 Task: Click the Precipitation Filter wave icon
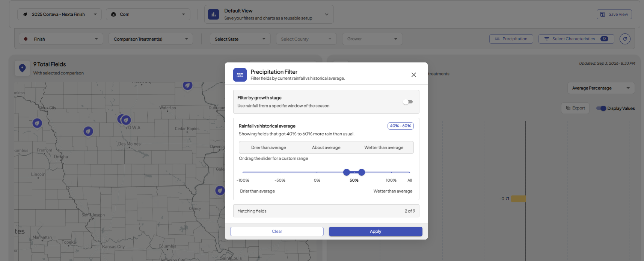coord(240,75)
